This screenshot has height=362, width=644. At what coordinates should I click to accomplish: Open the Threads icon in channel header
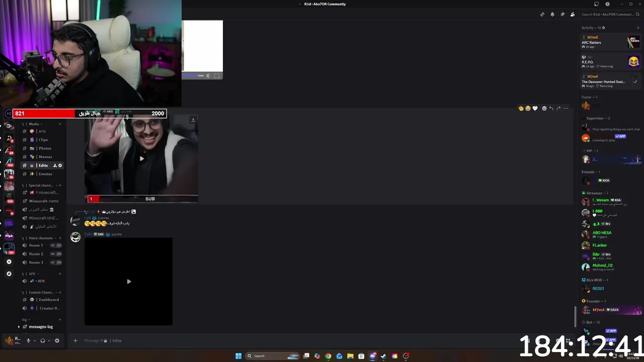coord(542,14)
